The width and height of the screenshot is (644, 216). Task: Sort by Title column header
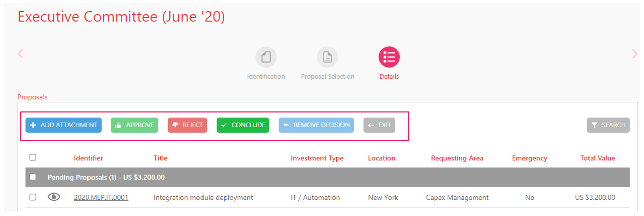(x=161, y=158)
